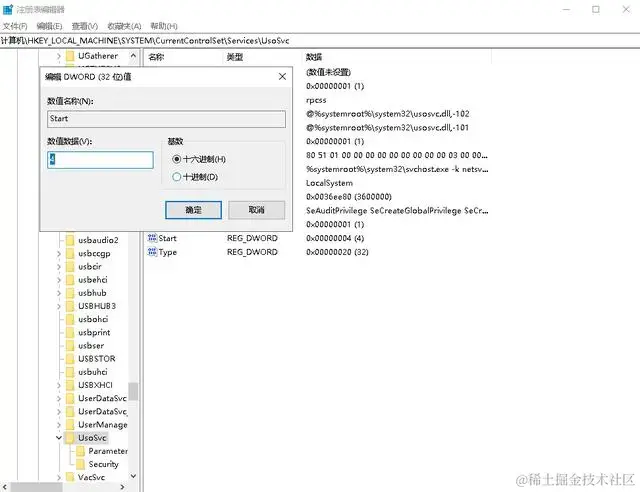The image size is (640, 492).
Task: Click the 数据 column header
Action: click(x=314, y=57)
